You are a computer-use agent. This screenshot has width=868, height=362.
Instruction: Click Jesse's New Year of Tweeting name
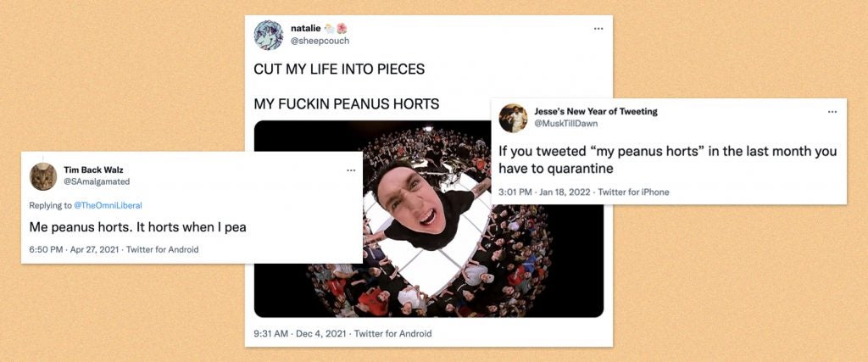(x=596, y=111)
